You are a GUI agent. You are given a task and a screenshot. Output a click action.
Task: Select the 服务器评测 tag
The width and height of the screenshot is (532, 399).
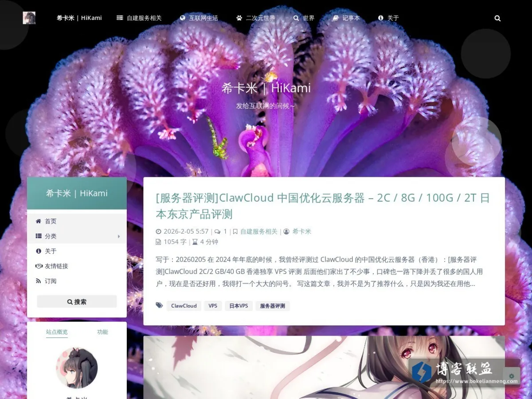(273, 306)
